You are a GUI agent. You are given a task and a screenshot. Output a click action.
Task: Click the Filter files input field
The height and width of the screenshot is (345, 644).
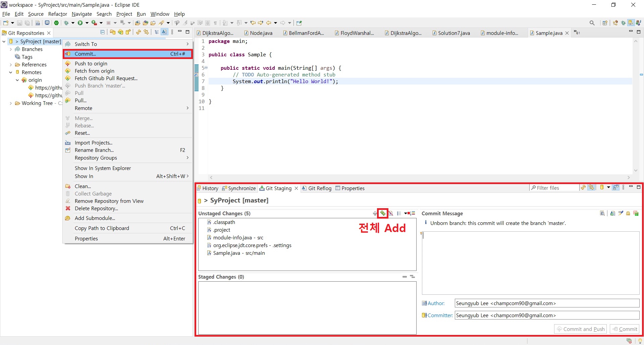pyautogui.click(x=554, y=188)
